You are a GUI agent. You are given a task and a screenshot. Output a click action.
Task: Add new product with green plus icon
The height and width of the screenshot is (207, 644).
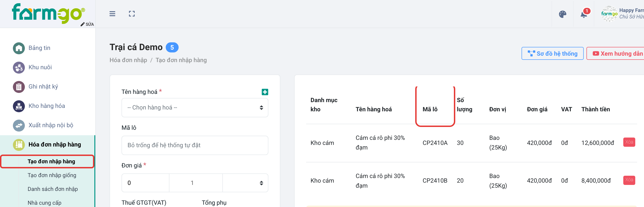(265, 92)
